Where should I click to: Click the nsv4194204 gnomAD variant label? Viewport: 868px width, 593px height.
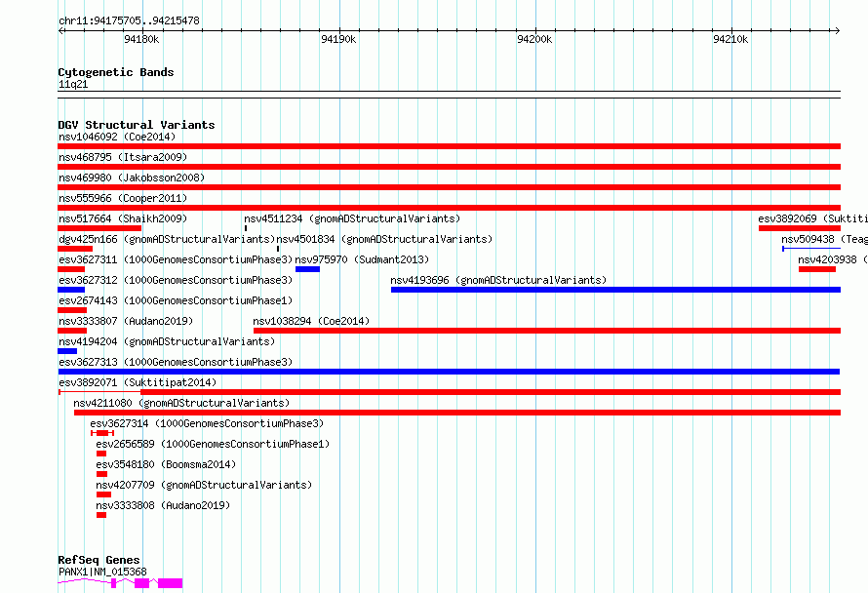(167, 341)
